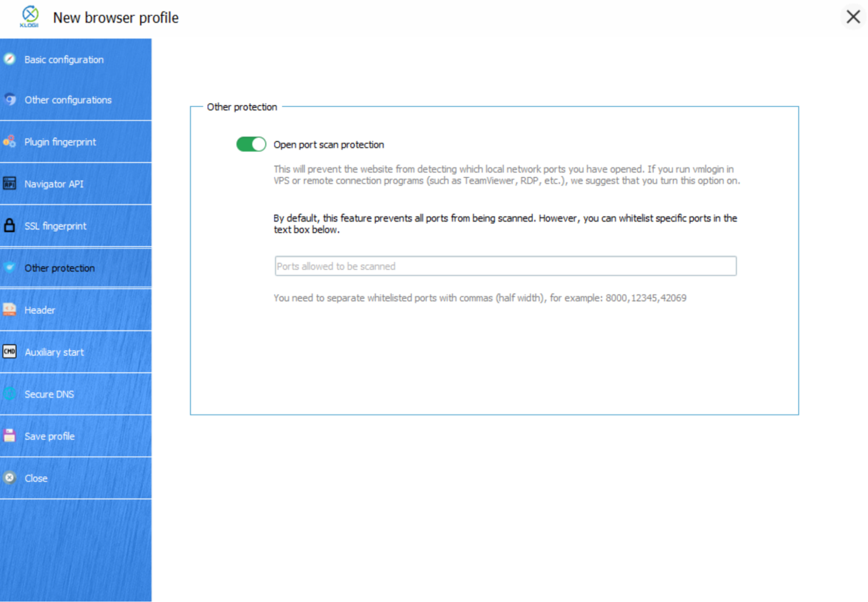Click the Other configurations Chrome icon
The width and height of the screenshot is (868, 602).
pyautogui.click(x=10, y=99)
